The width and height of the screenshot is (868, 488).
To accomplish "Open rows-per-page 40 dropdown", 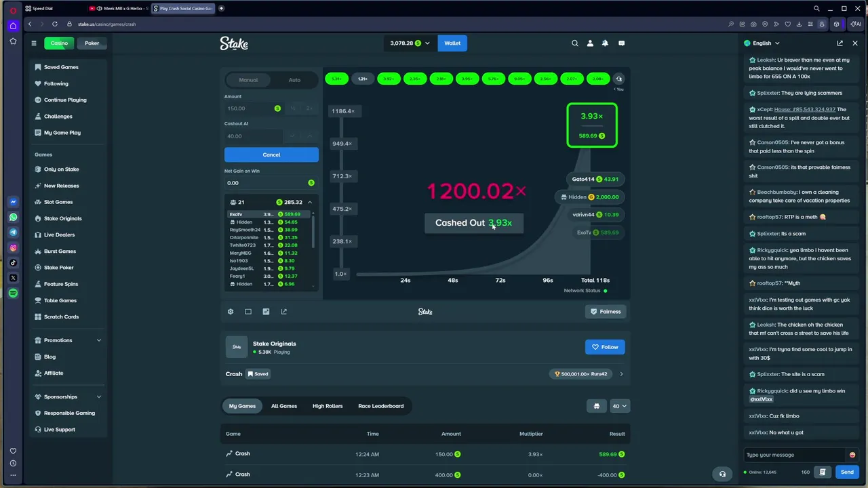I will (620, 406).
